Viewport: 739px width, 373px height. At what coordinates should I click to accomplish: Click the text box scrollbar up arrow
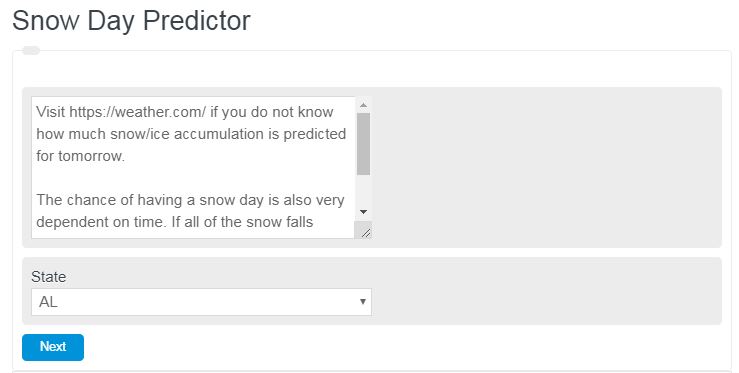[363, 105]
